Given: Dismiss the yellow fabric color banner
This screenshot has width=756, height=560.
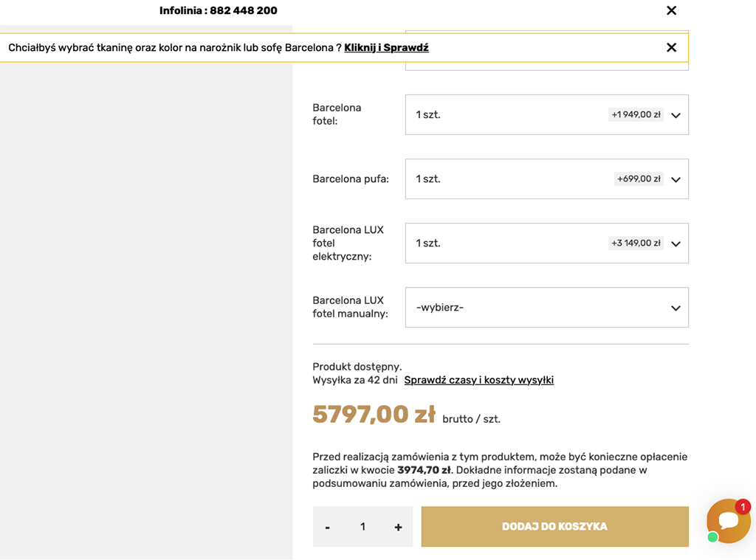Looking at the screenshot, I should coord(671,47).
